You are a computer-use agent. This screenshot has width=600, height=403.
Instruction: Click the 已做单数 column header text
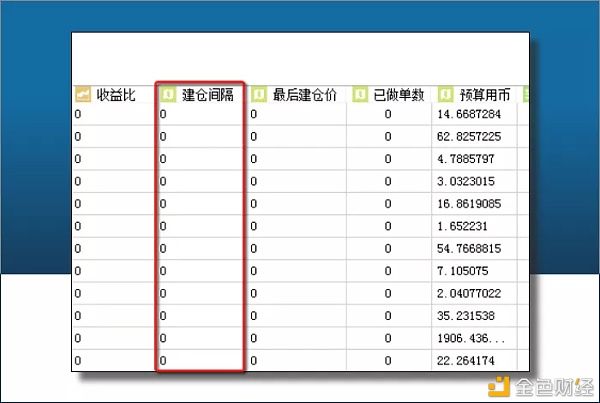coord(399,95)
